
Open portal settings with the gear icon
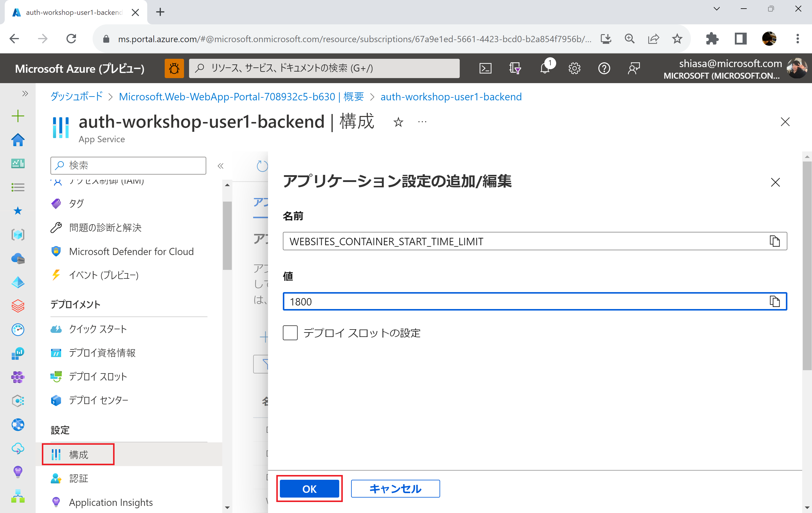[x=574, y=68]
